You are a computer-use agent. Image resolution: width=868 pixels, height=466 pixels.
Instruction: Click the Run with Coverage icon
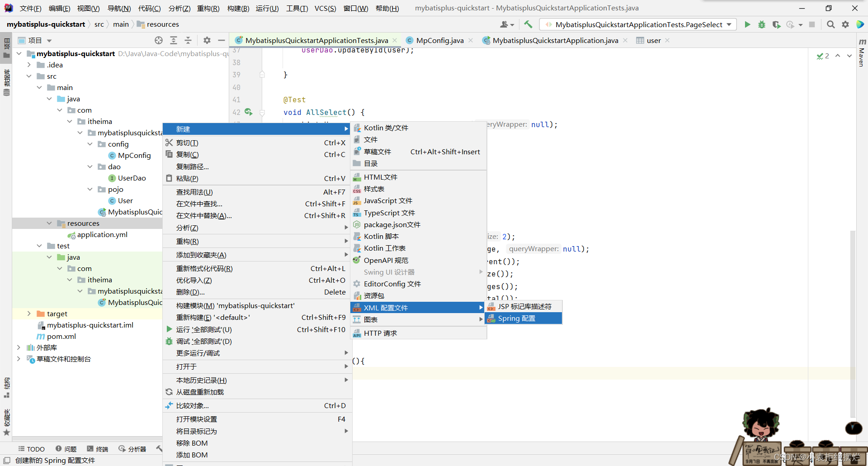point(776,24)
